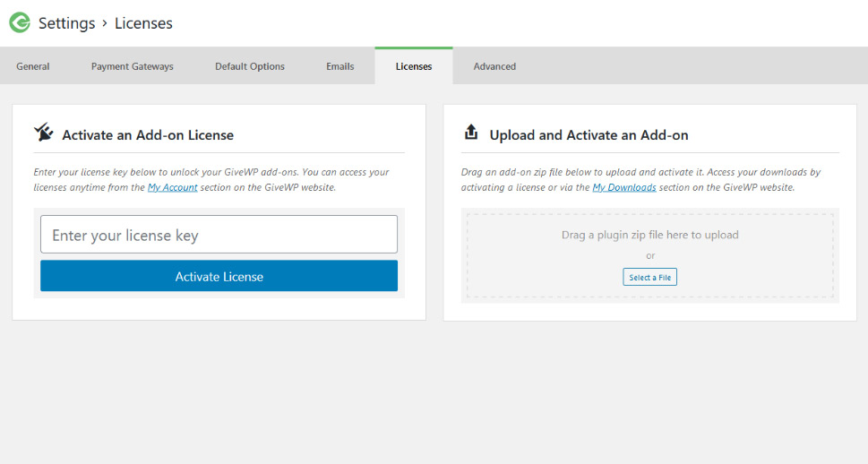This screenshot has height=464, width=868.
Task: Open the My Downloads link
Action: coord(624,188)
